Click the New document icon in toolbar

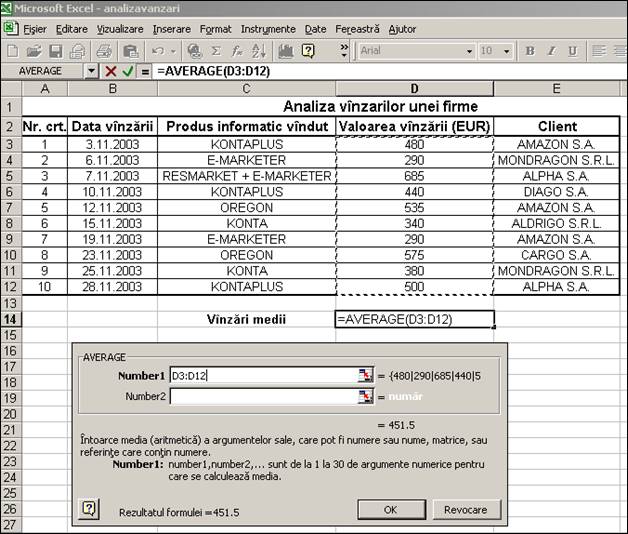click(x=13, y=51)
